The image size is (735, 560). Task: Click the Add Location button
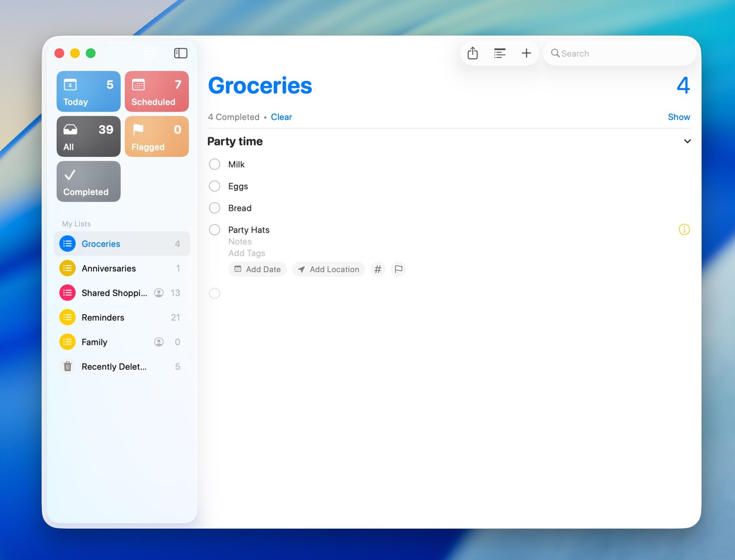pyautogui.click(x=329, y=269)
